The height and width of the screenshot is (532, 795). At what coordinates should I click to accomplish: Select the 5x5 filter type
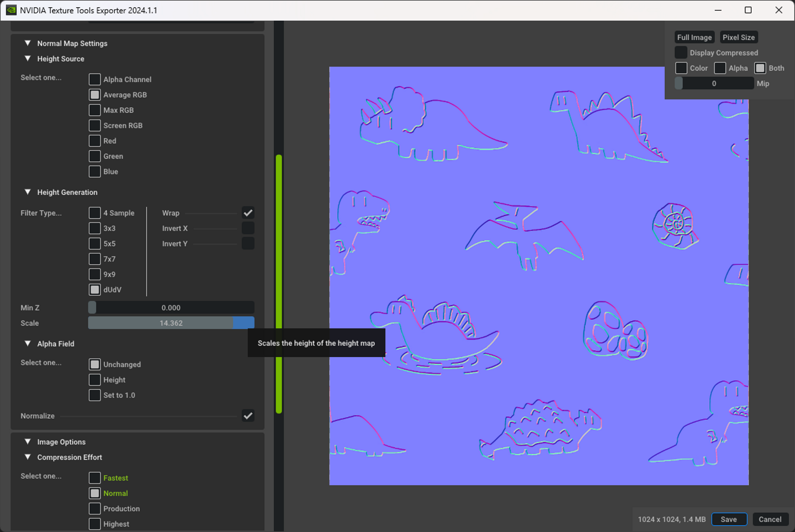coord(95,244)
